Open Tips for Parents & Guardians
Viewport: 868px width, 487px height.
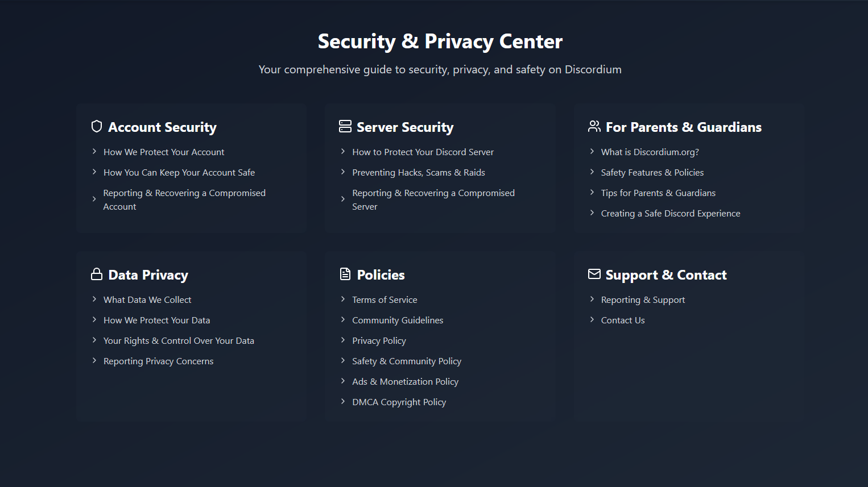click(x=658, y=193)
